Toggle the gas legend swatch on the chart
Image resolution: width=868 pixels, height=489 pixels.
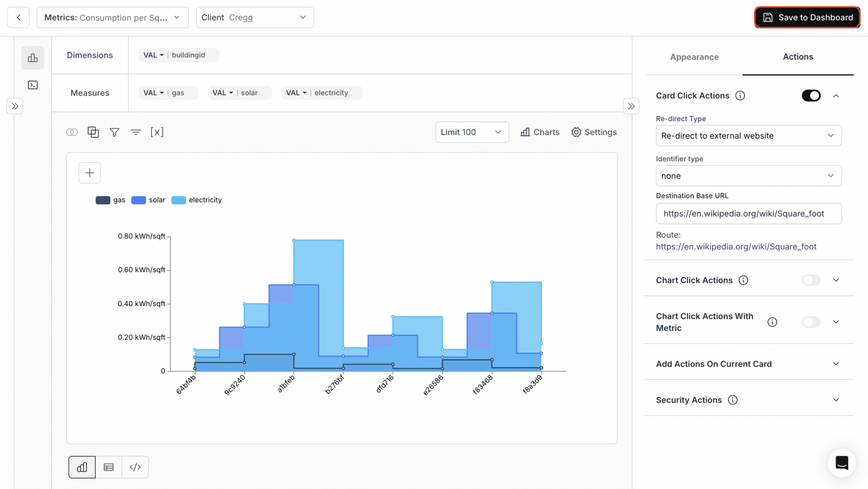tap(103, 200)
